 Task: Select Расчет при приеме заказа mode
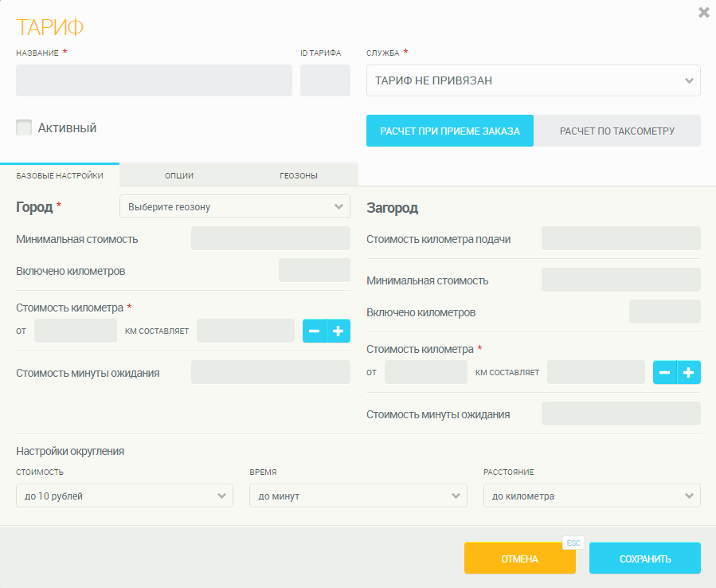click(449, 131)
